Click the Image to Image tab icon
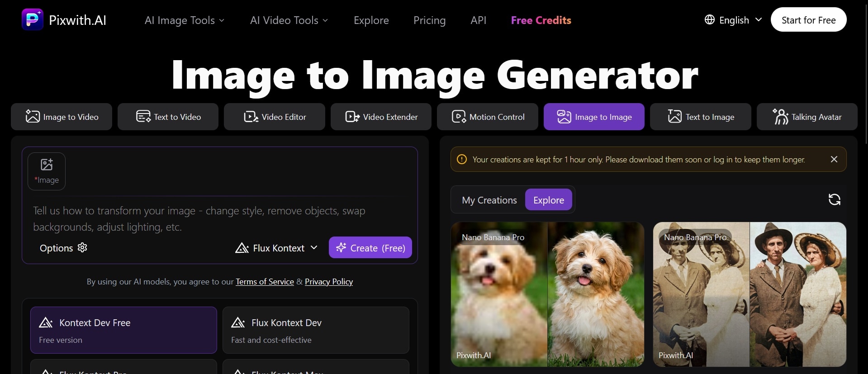 pos(564,117)
